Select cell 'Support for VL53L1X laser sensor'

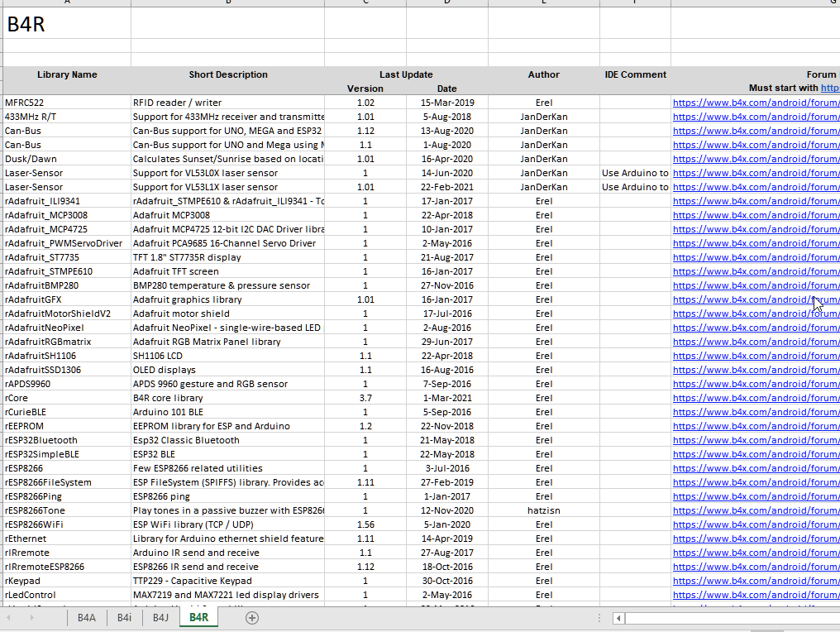pos(227,187)
